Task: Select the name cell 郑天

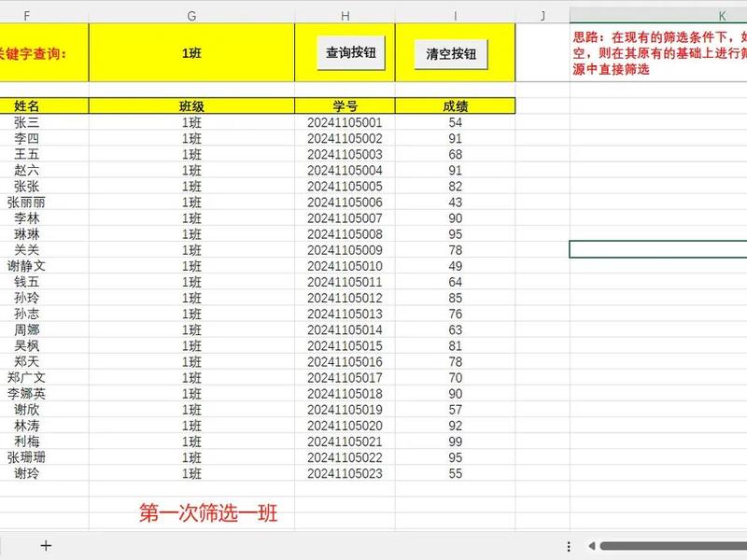Action: click(44, 361)
